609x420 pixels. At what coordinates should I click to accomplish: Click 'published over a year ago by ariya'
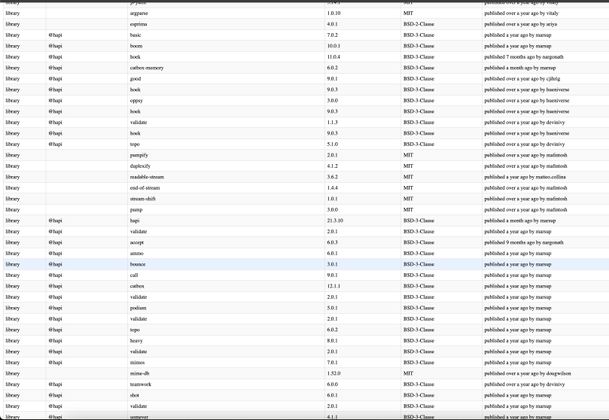pyautogui.click(x=520, y=24)
